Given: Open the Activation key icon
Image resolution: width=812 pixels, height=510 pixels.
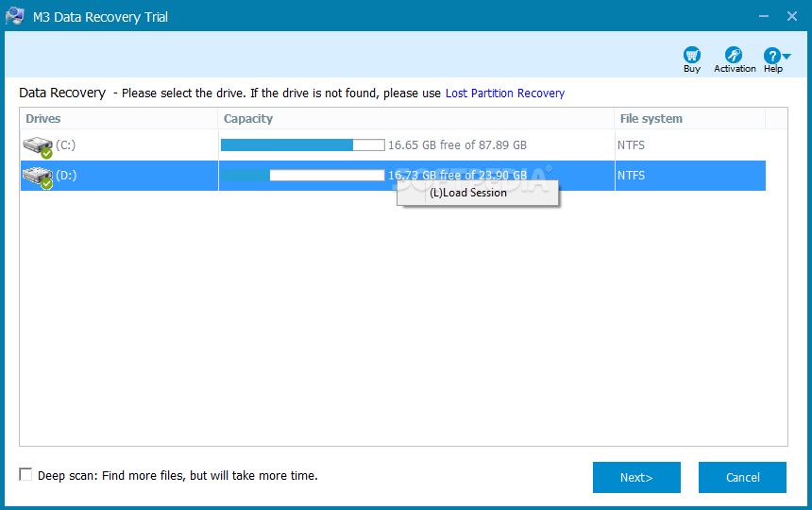Looking at the screenshot, I should [x=734, y=55].
